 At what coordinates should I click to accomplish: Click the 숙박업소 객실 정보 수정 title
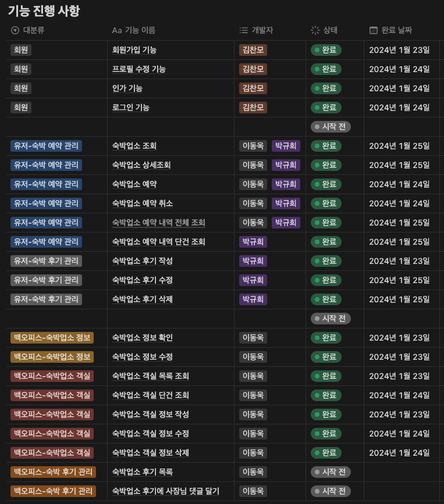150,434
